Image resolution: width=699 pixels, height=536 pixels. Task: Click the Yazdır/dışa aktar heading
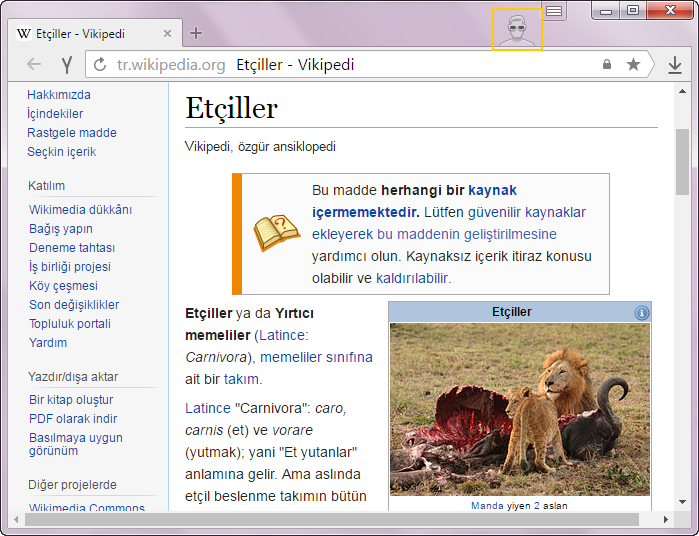point(73,377)
